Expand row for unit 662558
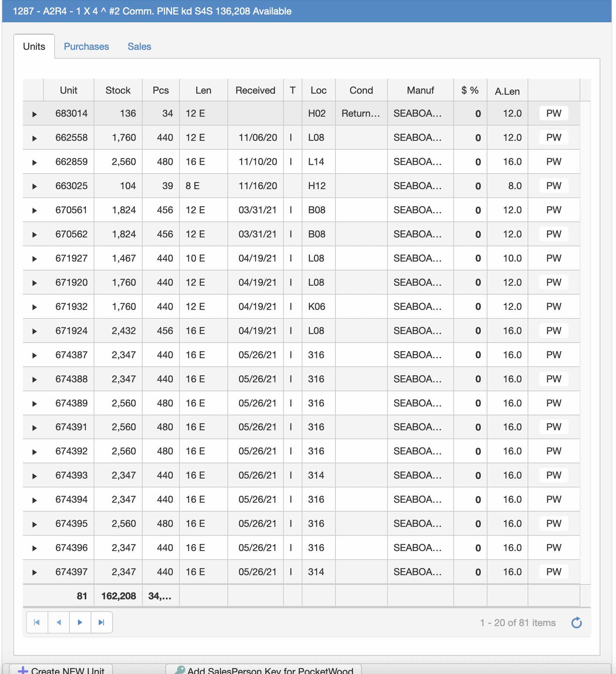616x674 pixels. tap(34, 138)
